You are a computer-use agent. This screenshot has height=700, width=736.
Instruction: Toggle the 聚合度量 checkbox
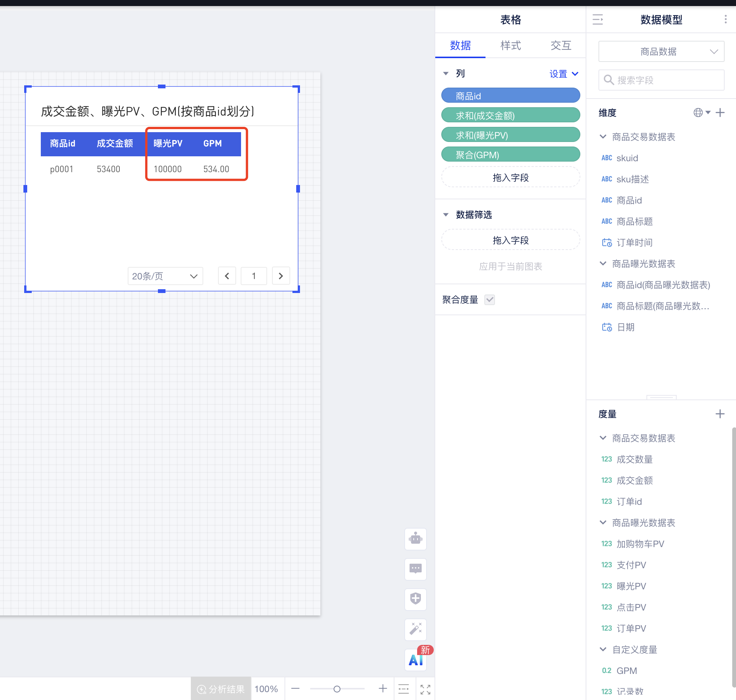point(490,300)
